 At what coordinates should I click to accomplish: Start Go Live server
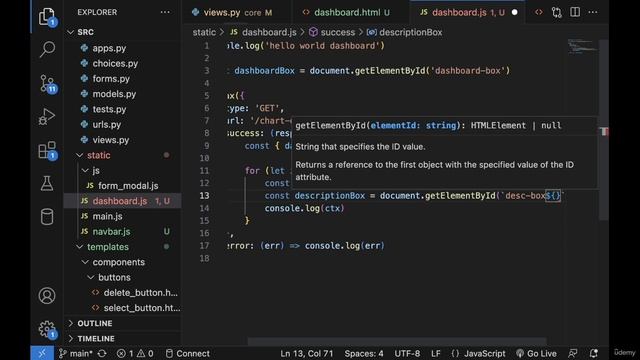[536, 353]
